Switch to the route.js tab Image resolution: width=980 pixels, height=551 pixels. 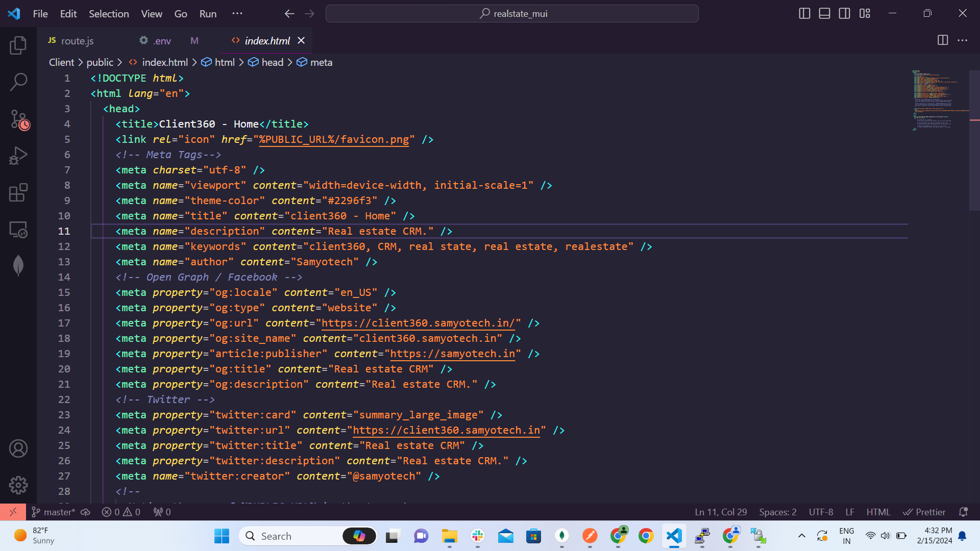77,41
